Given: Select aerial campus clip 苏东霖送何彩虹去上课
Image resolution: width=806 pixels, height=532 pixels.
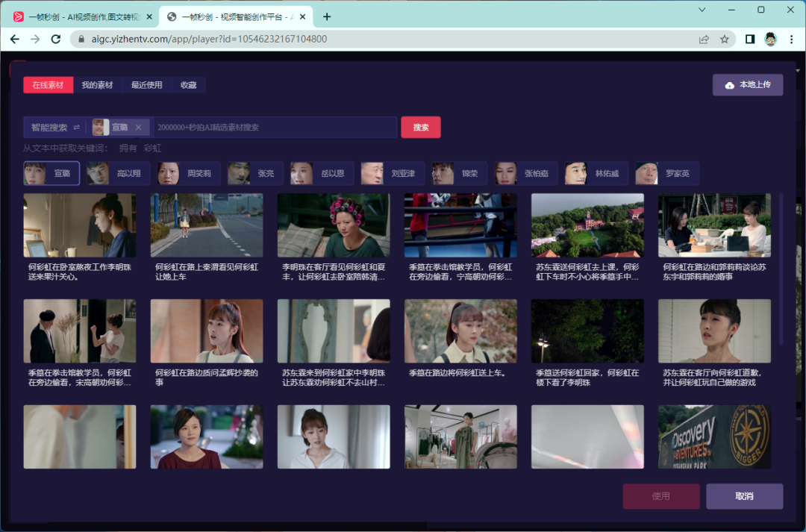Looking at the screenshot, I should (587, 225).
